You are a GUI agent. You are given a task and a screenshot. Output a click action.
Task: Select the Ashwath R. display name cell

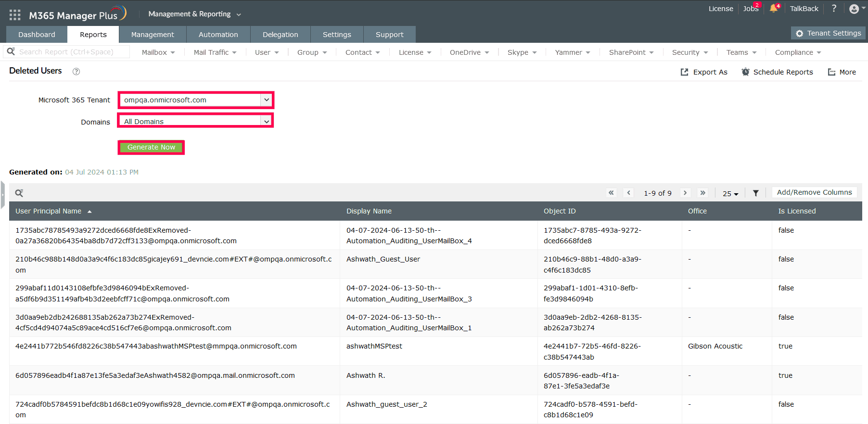click(366, 375)
